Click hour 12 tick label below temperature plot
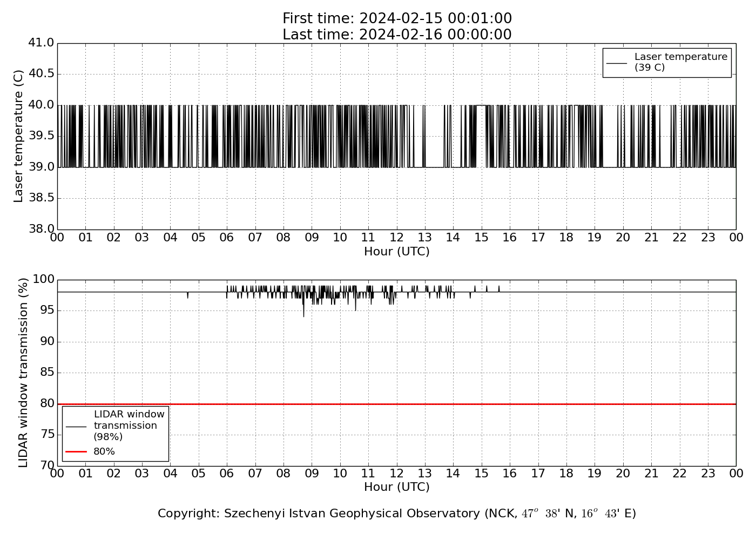This screenshot has width=756, height=540. [x=397, y=238]
